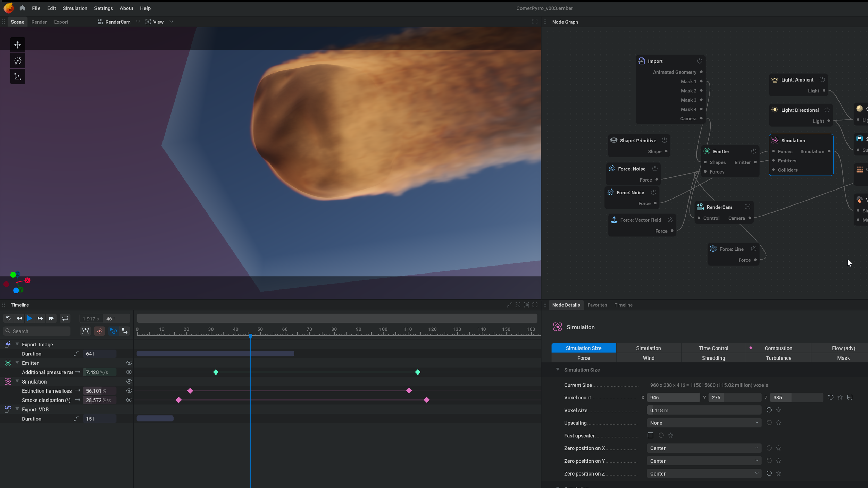Screen dimensions: 868x488
Task: Click the timeline fit-curve zoom icon
Action: 518,305
